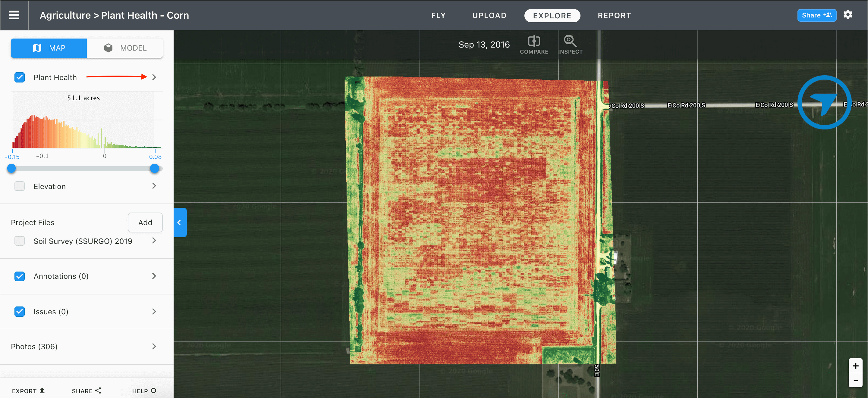Open the settings gear
The width and height of the screenshot is (868, 398).
point(848,15)
